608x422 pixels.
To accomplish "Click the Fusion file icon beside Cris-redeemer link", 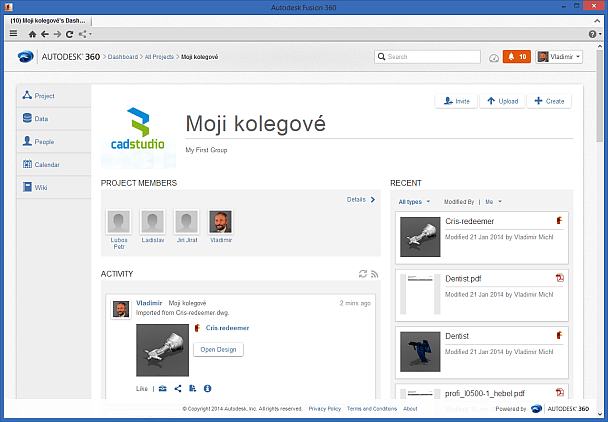I will point(197,328).
